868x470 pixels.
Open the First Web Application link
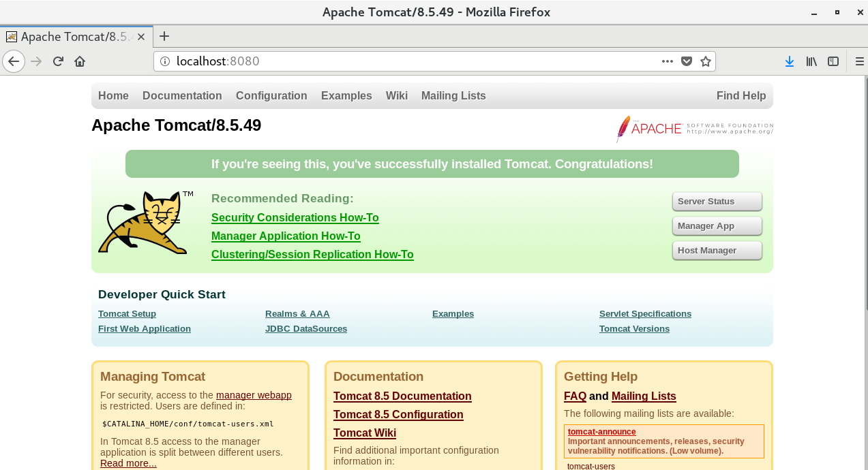[145, 329]
